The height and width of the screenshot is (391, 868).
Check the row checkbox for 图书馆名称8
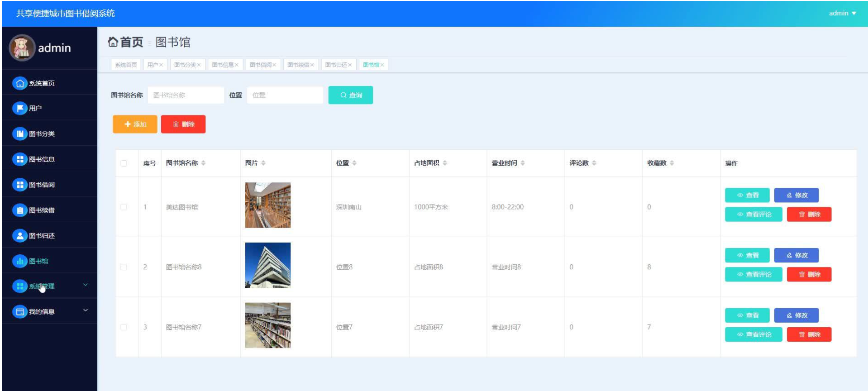(124, 267)
